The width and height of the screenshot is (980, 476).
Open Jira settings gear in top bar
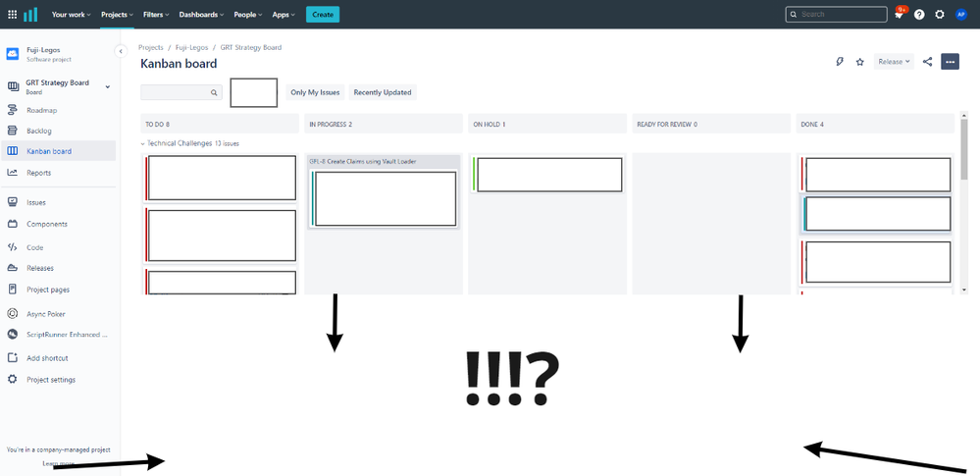940,15
